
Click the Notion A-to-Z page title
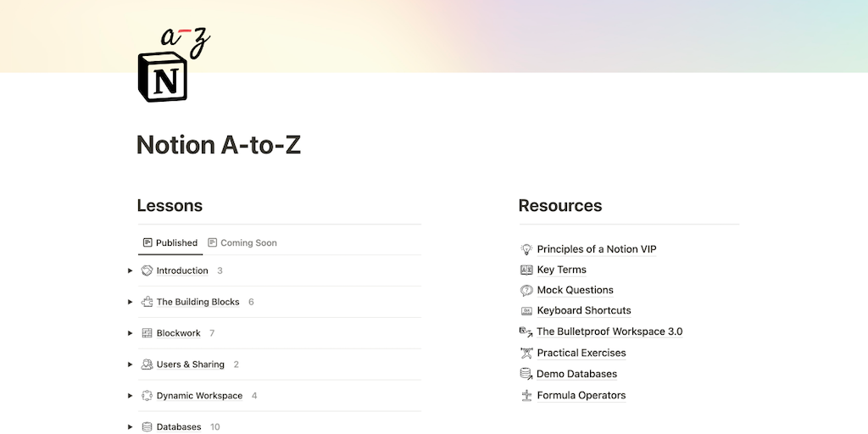click(x=219, y=145)
